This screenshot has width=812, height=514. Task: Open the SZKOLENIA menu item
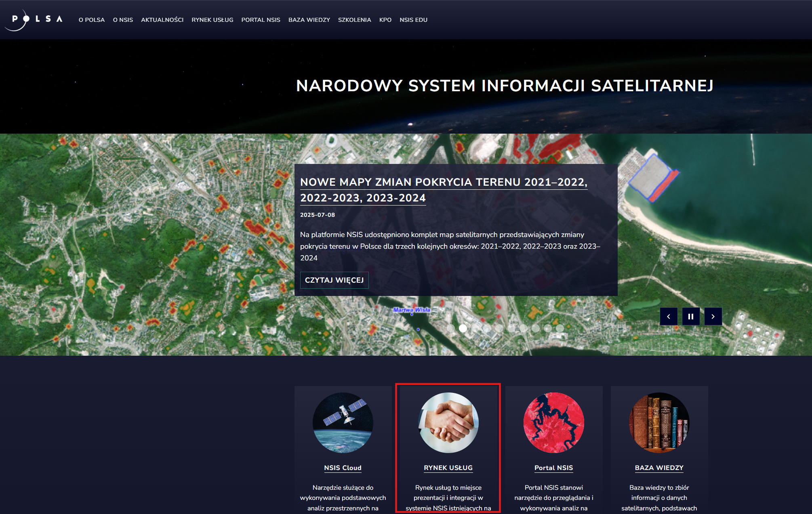point(354,20)
